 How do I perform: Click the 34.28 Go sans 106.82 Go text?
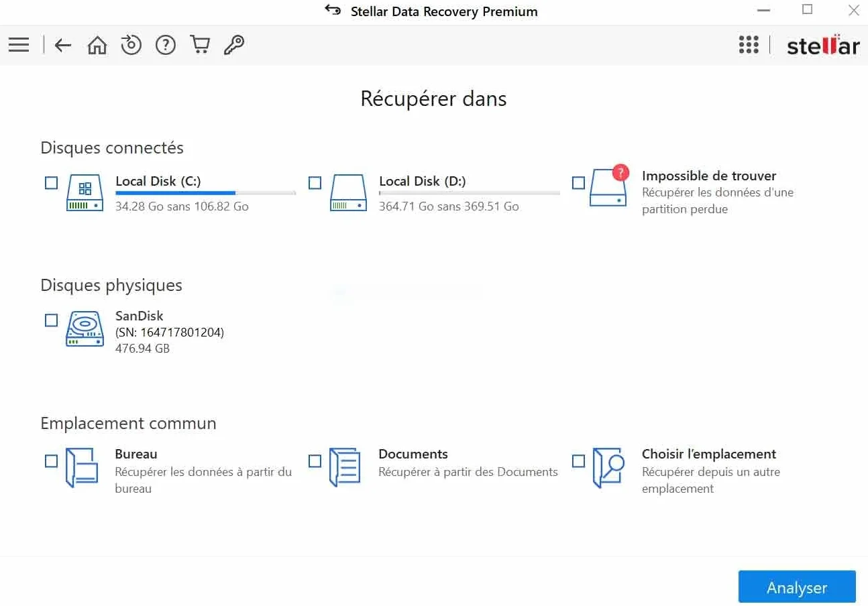[182, 206]
